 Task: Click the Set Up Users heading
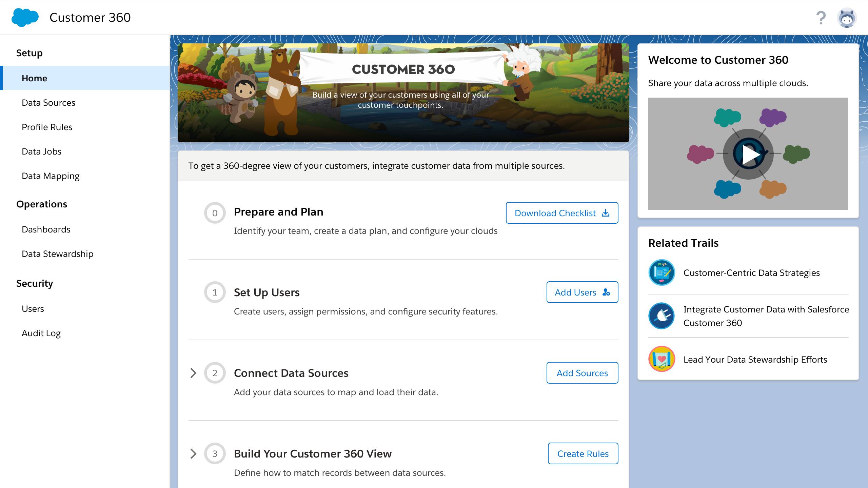click(x=267, y=292)
